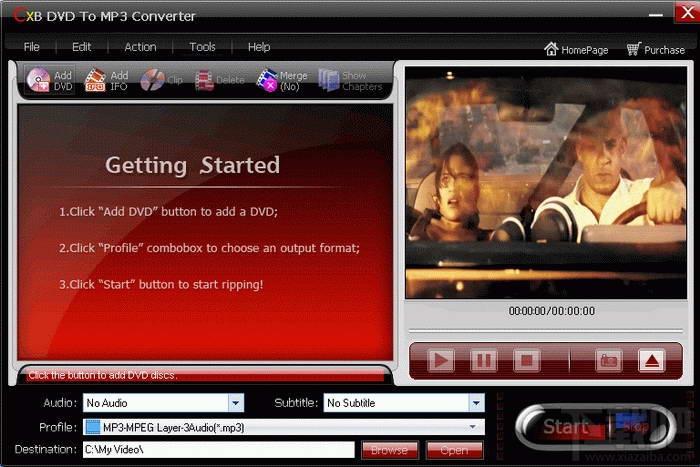Take a snapshot with camera icon
The width and height of the screenshot is (700, 467).
[608, 360]
